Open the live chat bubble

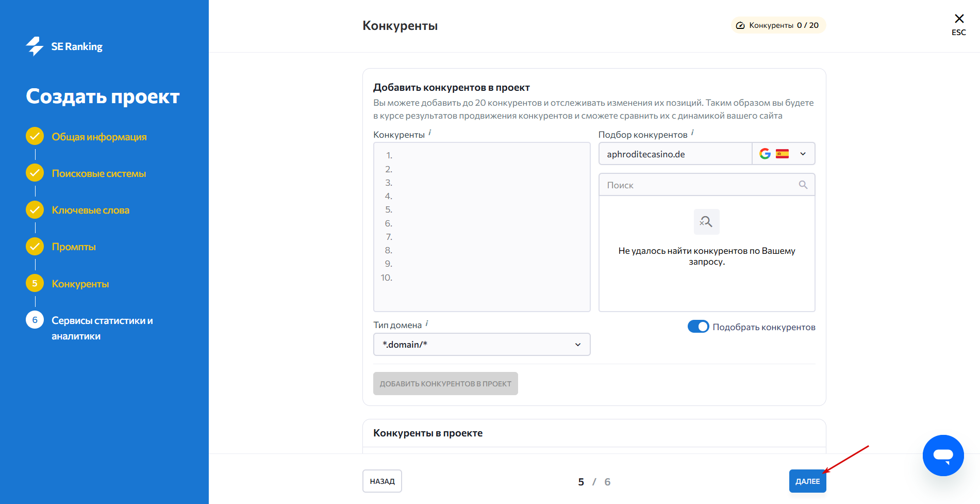click(x=943, y=455)
